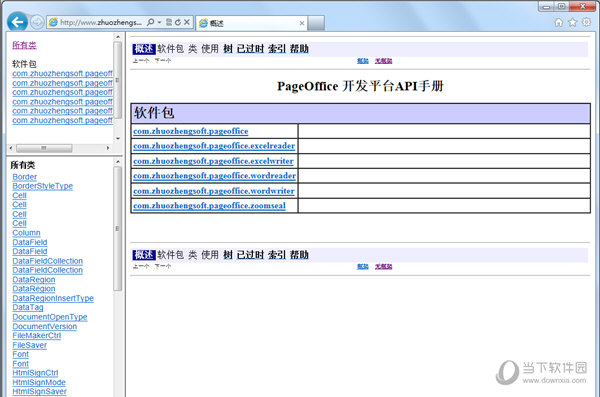The image size is (600, 397).
Task: Click 无框架 link under bottom navigation bar
Action: point(383,267)
